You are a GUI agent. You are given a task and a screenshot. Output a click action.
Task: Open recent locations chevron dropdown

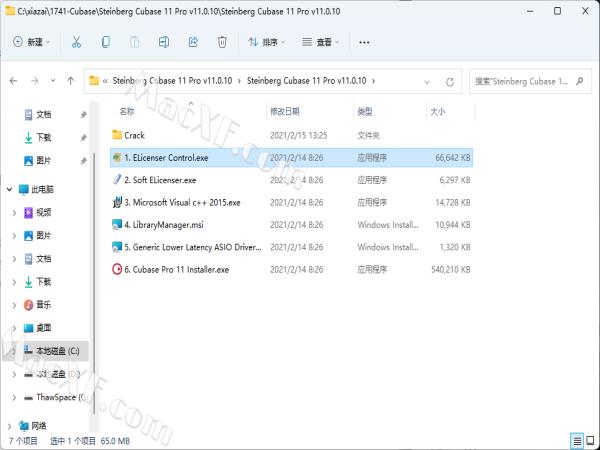point(53,80)
